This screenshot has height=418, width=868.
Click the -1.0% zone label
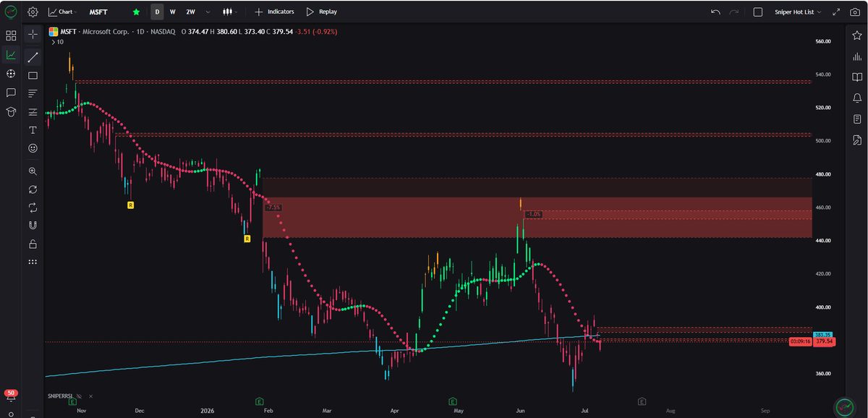pos(532,214)
